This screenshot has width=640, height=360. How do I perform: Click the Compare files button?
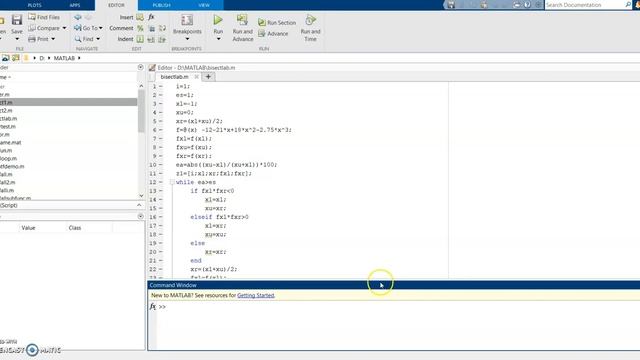[44, 28]
